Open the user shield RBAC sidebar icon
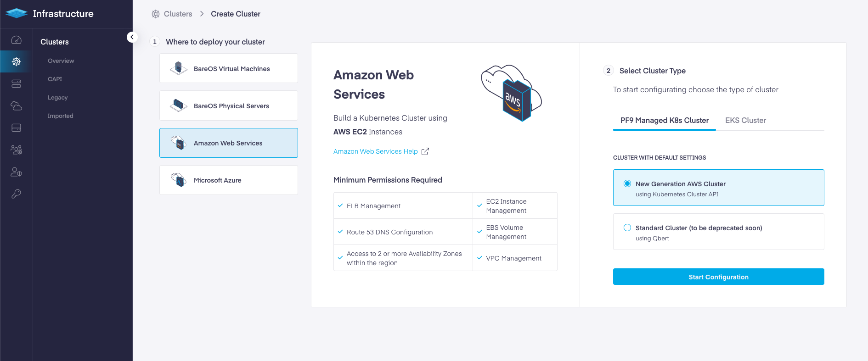Screen dimensions: 868x361 click(x=16, y=172)
